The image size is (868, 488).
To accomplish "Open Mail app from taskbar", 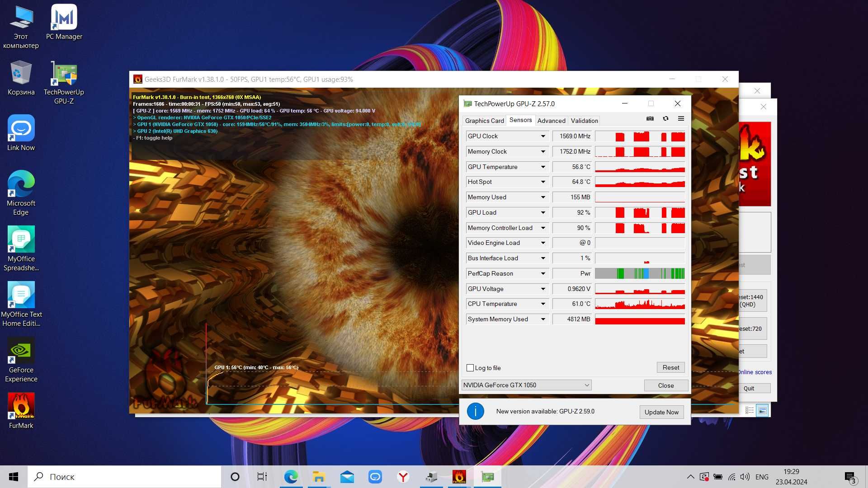I will (x=347, y=477).
